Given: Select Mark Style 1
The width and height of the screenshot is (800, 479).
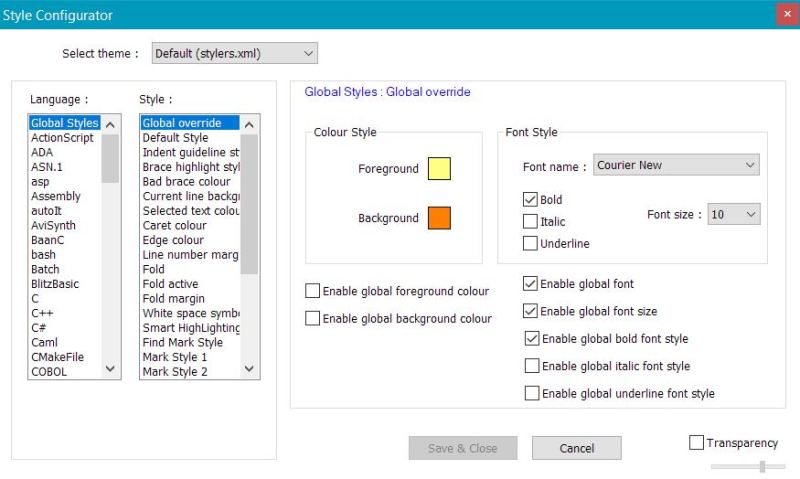Looking at the screenshot, I should pyautogui.click(x=190, y=357).
